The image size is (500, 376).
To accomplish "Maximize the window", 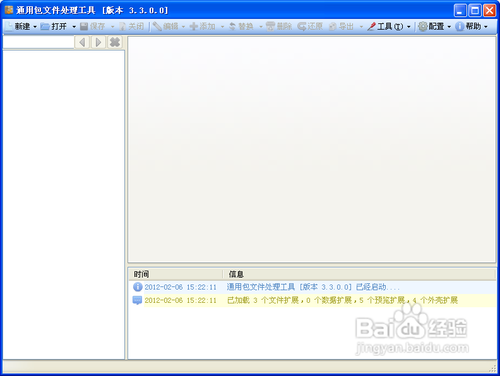I will coord(475,10).
